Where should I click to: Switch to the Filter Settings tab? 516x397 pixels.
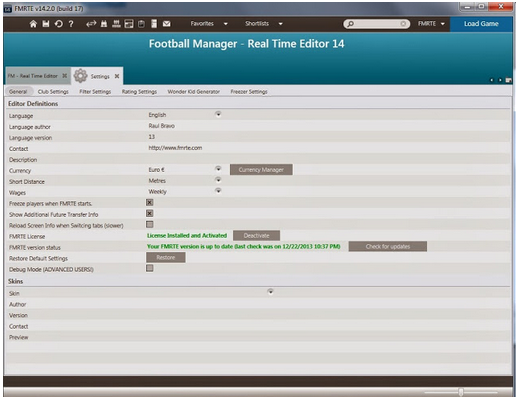point(95,91)
